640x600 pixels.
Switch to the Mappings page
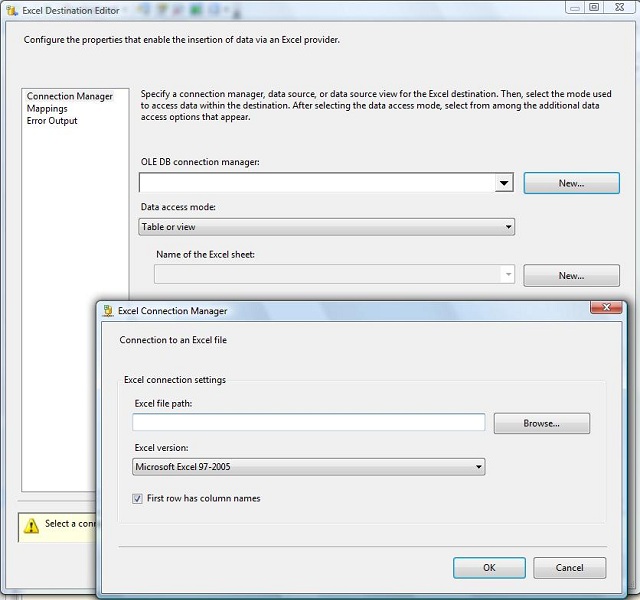tap(47, 109)
